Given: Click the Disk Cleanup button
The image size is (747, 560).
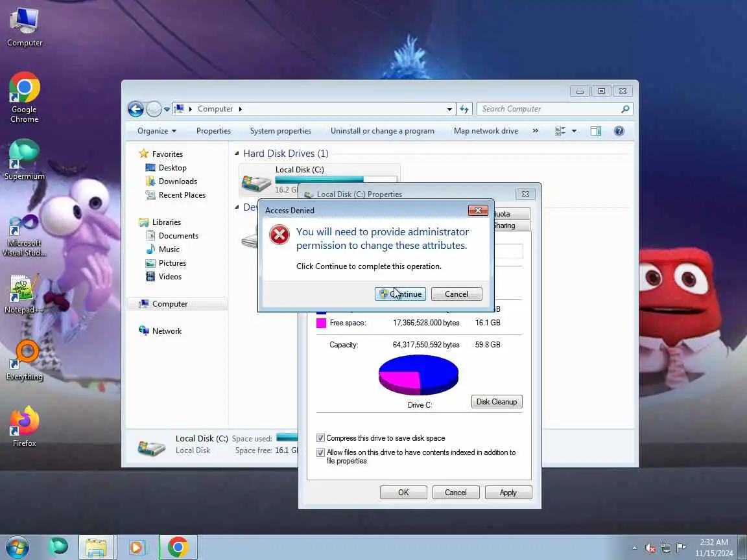Looking at the screenshot, I should point(497,402).
